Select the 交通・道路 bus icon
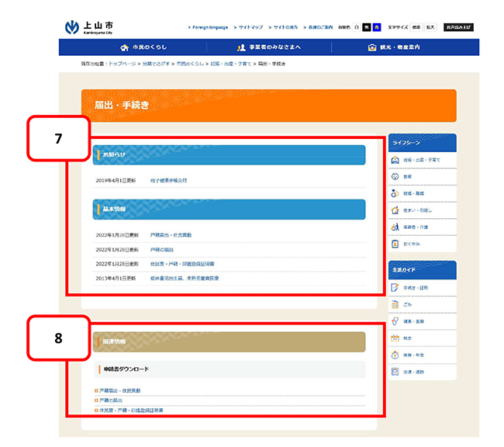This screenshot has height=447, width=504. pyautogui.click(x=395, y=372)
